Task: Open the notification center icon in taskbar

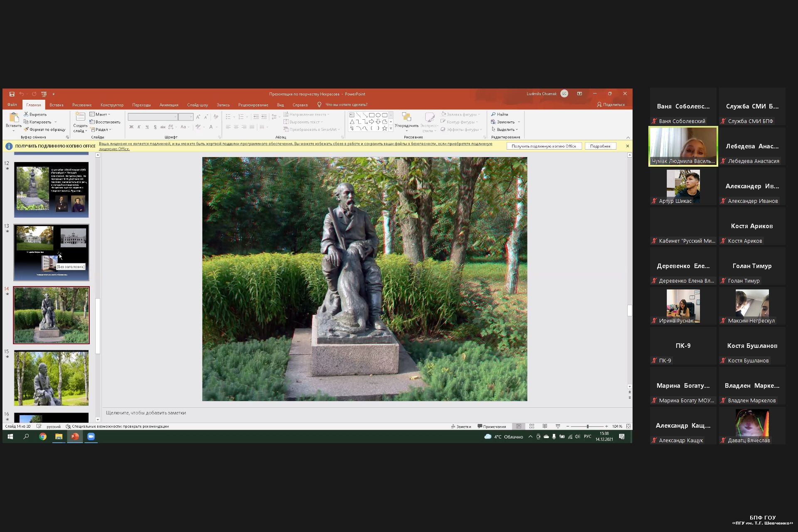Action: coord(622,436)
